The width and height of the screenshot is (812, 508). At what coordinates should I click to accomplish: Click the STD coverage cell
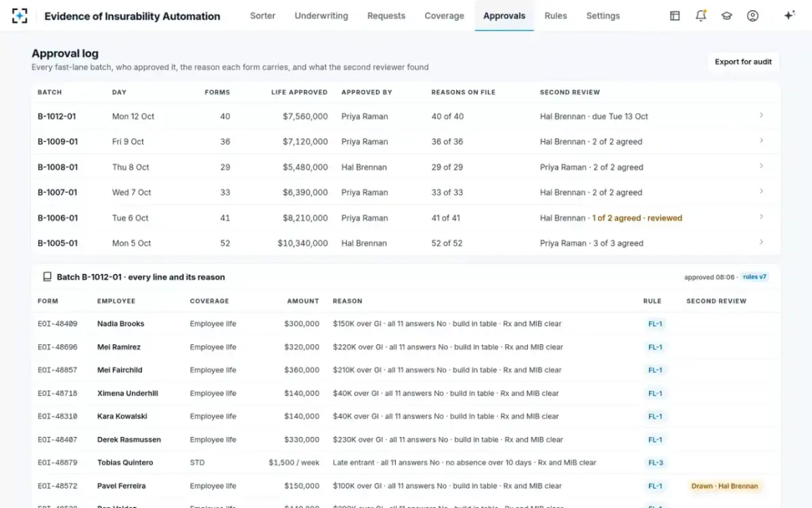(x=197, y=463)
